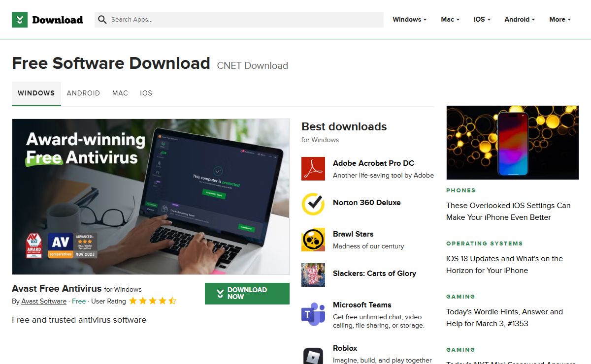Open the Slackers: Carts of Glory icon
The image size is (591, 364).
(x=313, y=275)
